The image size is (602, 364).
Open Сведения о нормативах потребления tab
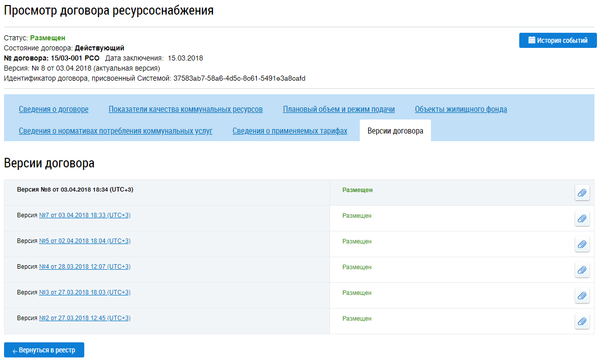click(116, 131)
